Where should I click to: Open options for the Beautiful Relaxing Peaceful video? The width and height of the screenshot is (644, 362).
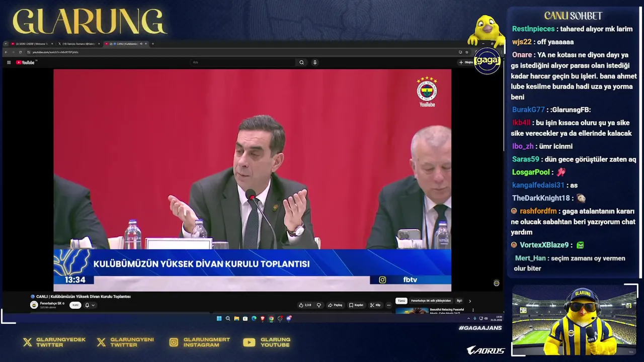[x=473, y=310]
